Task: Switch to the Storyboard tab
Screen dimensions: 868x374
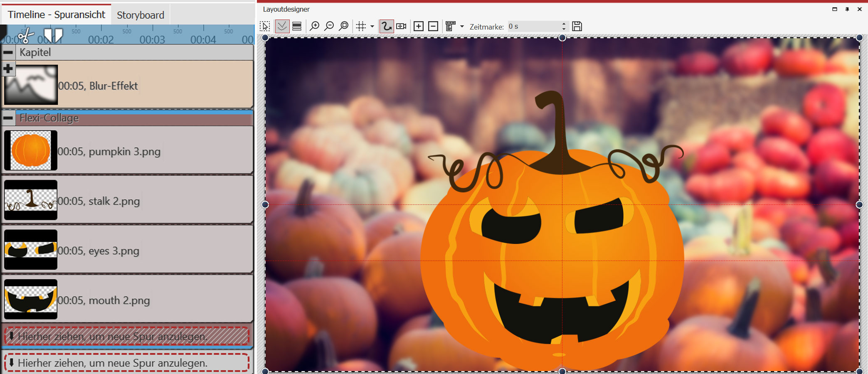Action: 141,15
